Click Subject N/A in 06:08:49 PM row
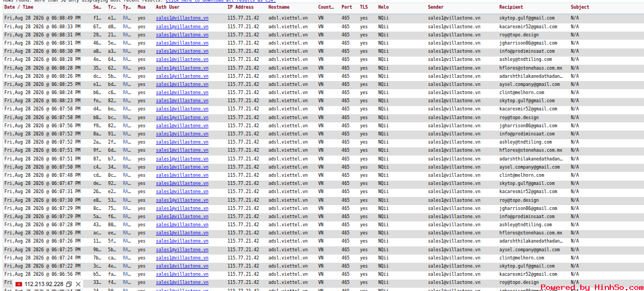 575,18
